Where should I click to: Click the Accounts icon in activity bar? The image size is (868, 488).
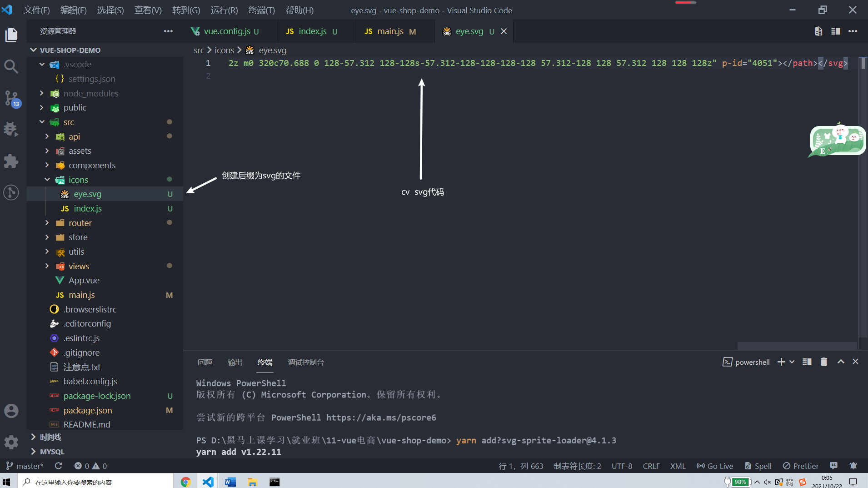click(x=11, y=410)
